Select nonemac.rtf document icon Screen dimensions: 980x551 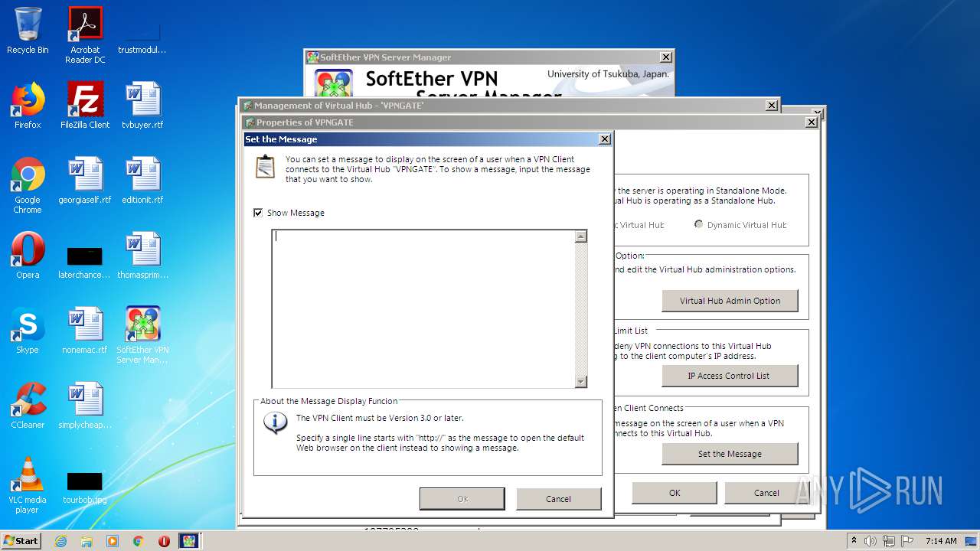[85, 331]
